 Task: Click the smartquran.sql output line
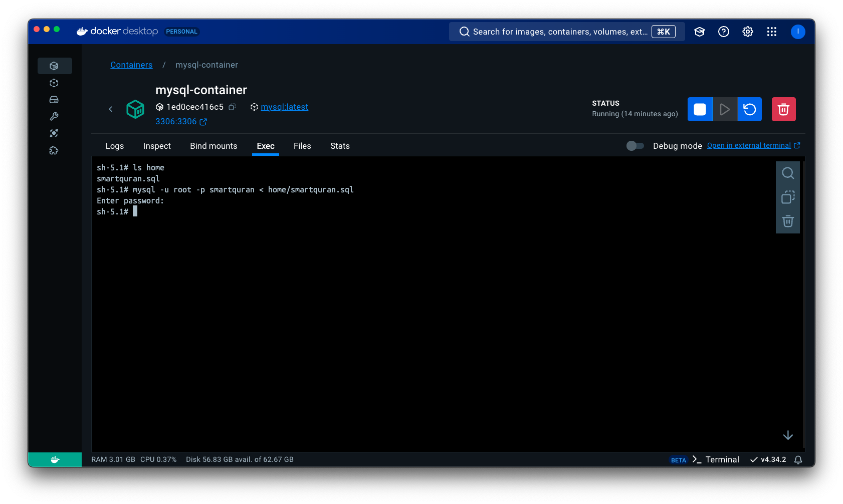click(x=128, y=178)
